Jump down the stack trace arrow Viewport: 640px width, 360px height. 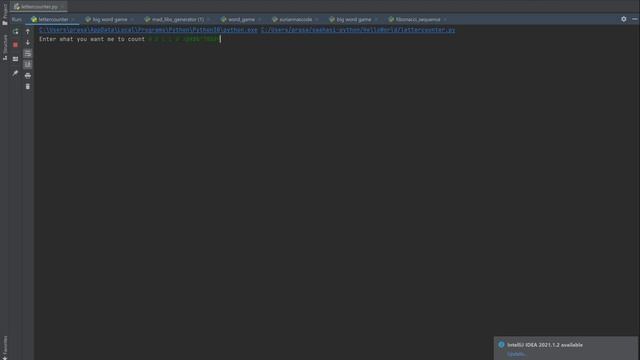pos(28,43)
